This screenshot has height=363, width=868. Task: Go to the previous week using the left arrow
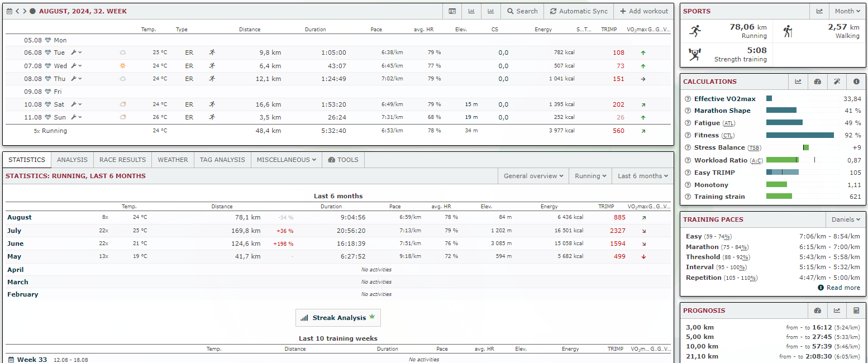click(x=17, y=11)
